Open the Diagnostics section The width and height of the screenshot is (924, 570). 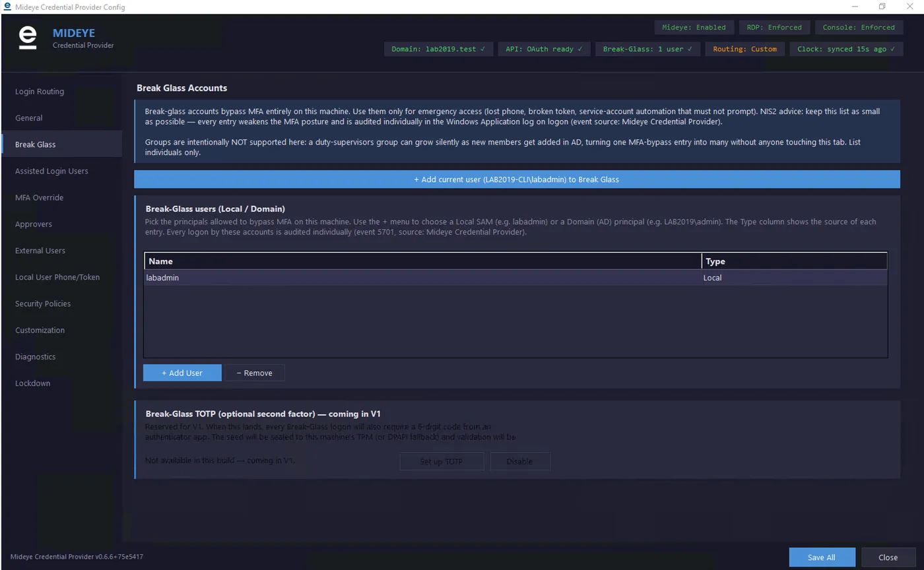pyautogui.click(x=61, y=356)
